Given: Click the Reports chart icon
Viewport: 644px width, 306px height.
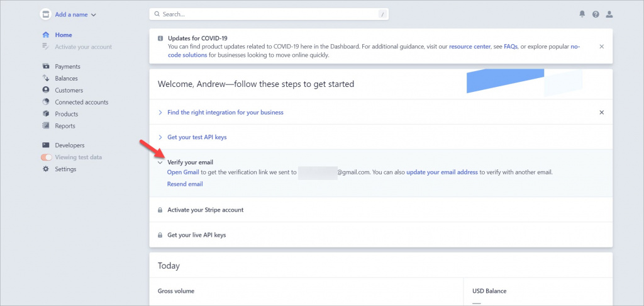Looking at the screenshot, I should [x=46, y=126].
